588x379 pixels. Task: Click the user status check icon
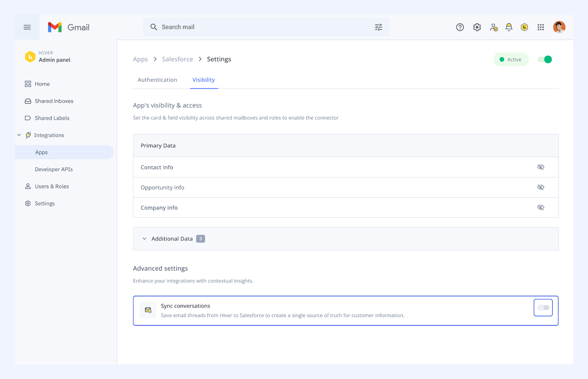click(494, 27)
